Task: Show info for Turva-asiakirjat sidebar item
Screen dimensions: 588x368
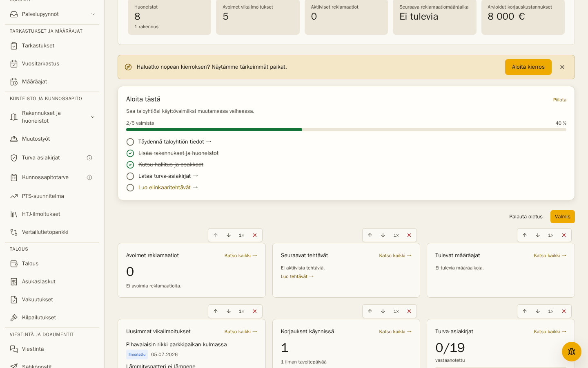Action: (x=89, y=158)
